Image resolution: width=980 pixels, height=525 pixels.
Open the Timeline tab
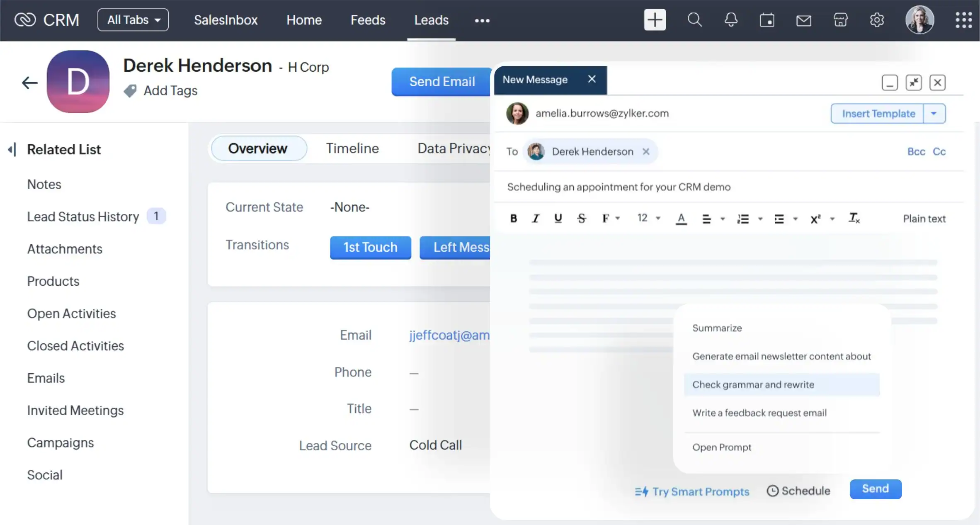(352, 148)
